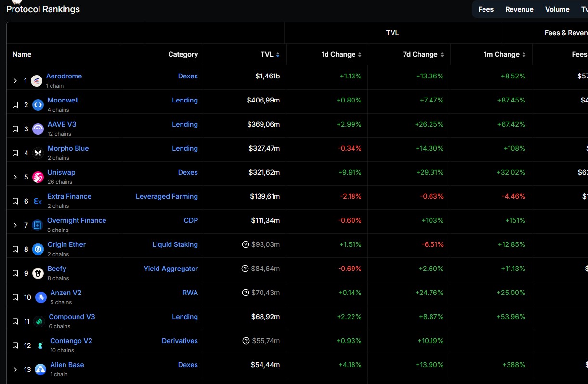Open the Overnight Finance protocol link
The height and width of the screenshot is (384, 588).
click(77, 220)
